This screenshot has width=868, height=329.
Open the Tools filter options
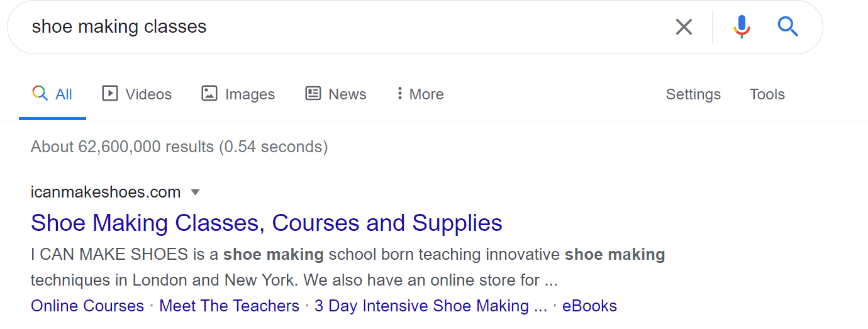tap(767, 94)
